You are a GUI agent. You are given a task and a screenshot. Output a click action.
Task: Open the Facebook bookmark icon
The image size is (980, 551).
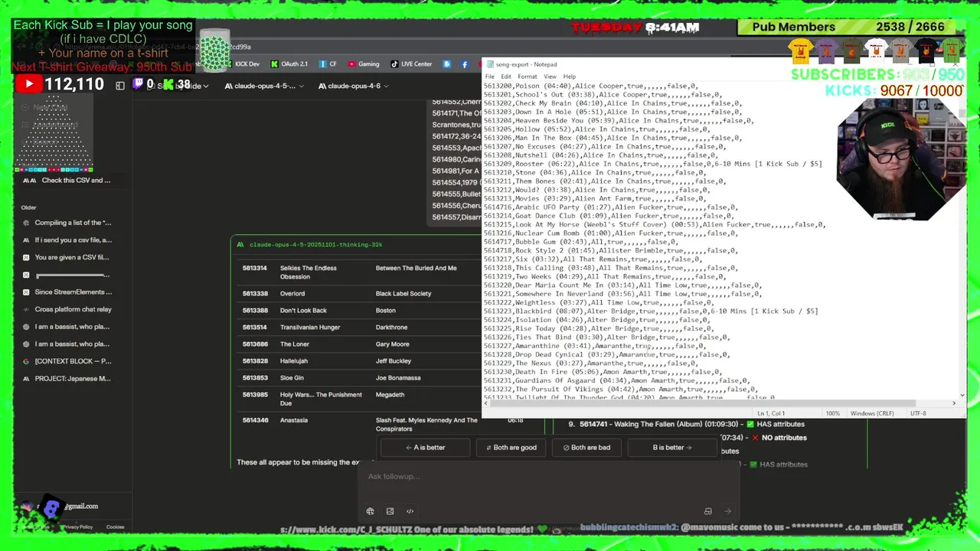pos(465,64)
